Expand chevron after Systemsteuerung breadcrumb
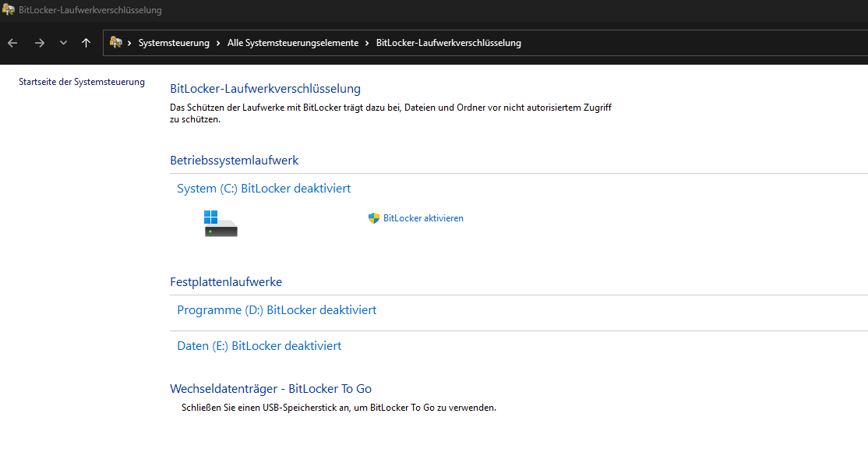 tap(218, 43)
